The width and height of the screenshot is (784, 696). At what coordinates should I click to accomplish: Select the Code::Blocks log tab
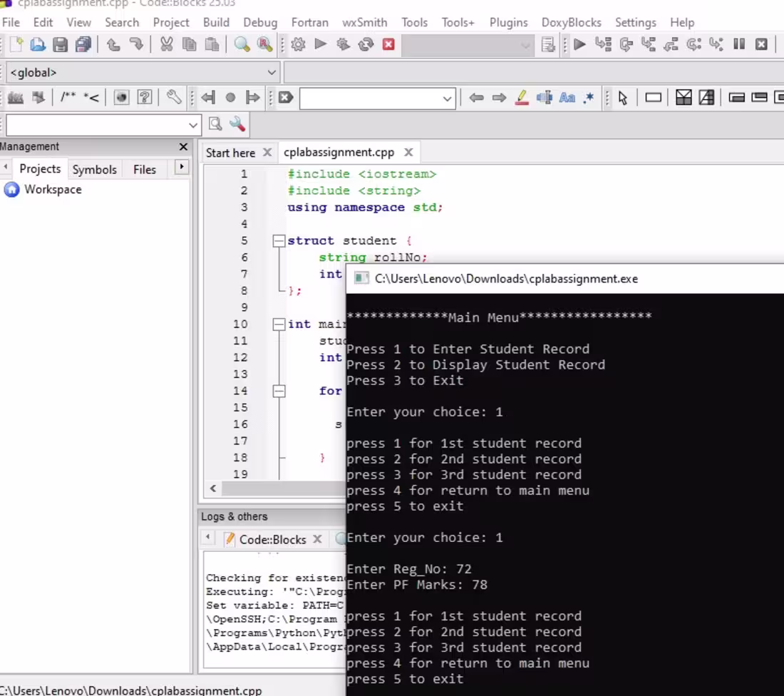click(272, 539)
